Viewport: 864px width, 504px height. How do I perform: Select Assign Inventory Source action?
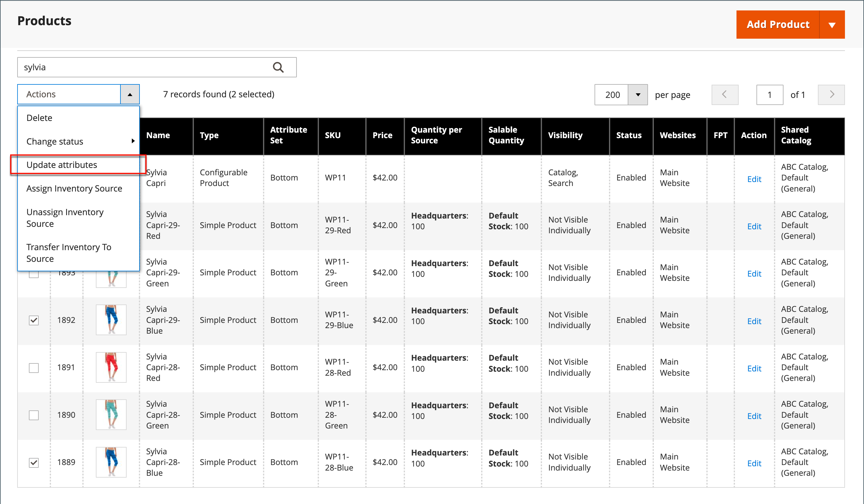pos(74,188)
